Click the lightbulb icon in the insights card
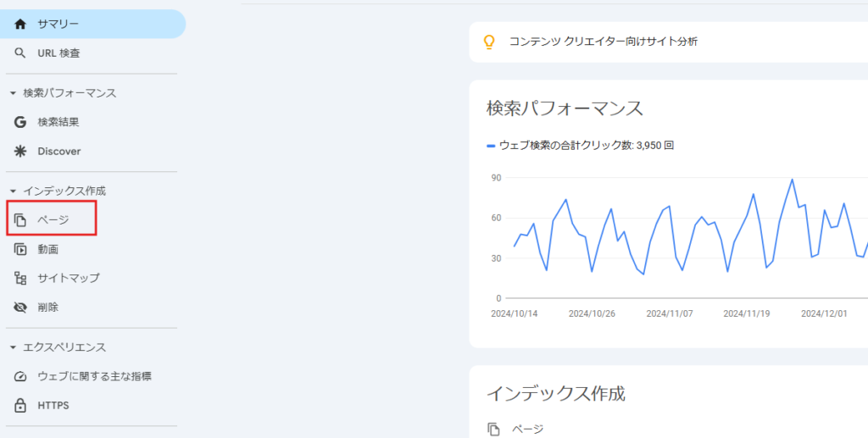Image resolution: width=868 pixels, height=438 pixels. coord(489,42)
